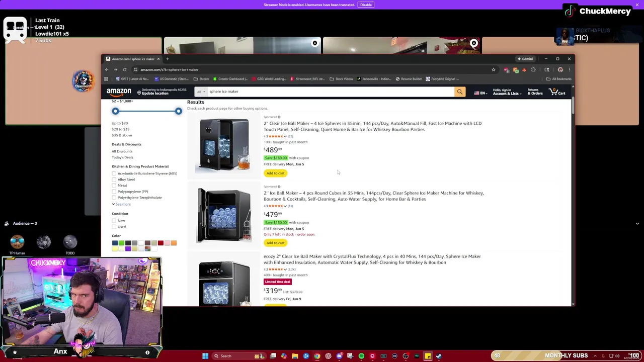This screenshot has width=644, height=362.
Task: Check the New condition filter
Action: pos(114,221)
